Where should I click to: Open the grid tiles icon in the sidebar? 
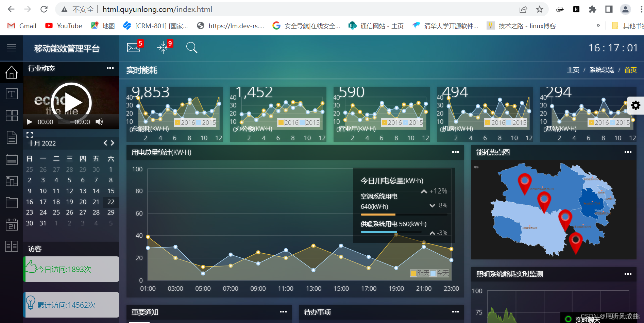click(12, 116)
